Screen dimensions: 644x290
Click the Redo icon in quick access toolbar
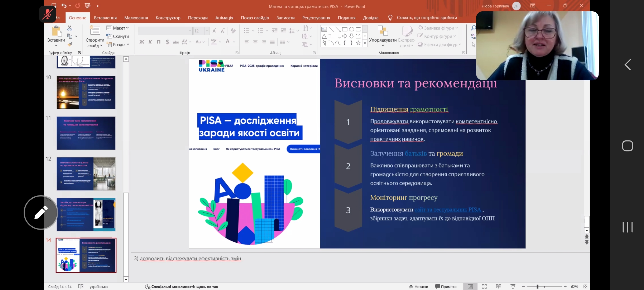pos(78,6)
